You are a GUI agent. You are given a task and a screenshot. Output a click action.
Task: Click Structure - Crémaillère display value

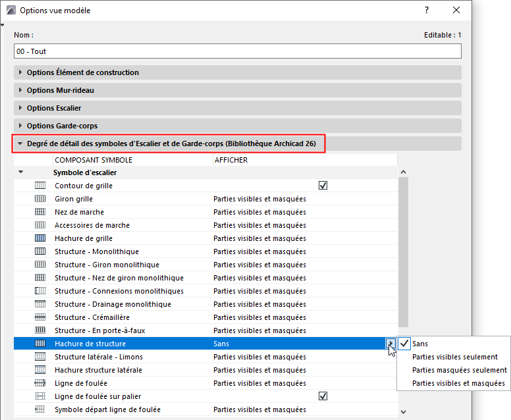click(x=259, y=317)
